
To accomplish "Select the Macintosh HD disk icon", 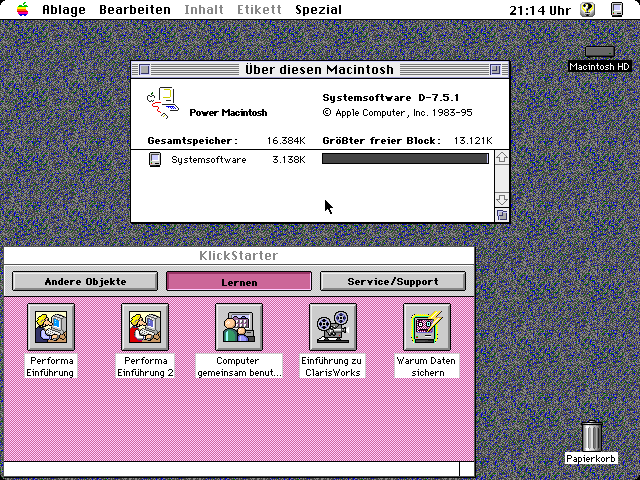I will tap(600, 52).
